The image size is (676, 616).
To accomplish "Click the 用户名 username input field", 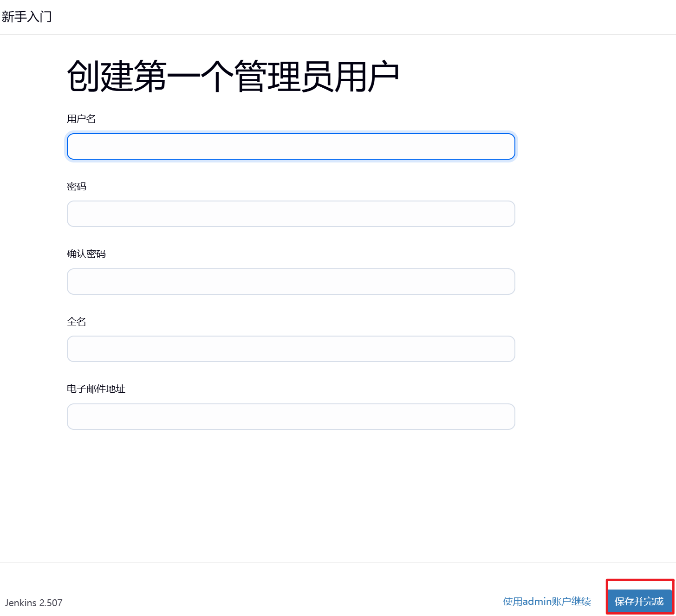I will (291, 147).
